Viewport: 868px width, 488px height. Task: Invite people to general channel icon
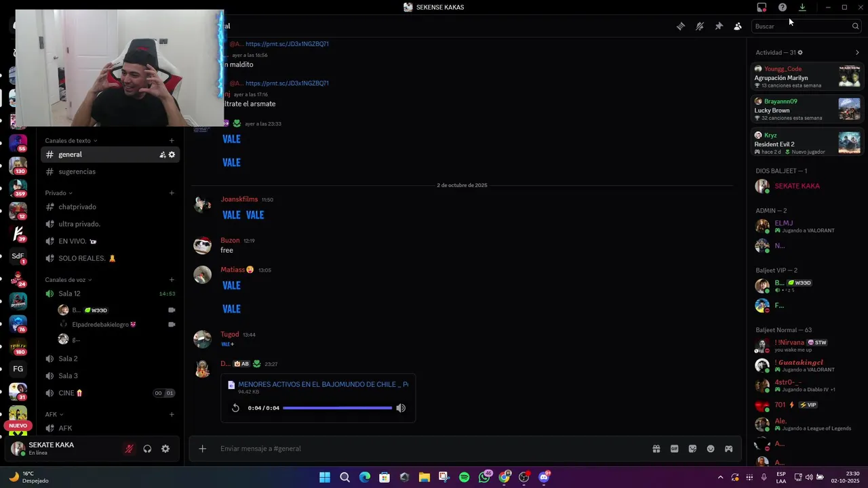point(163,155)
